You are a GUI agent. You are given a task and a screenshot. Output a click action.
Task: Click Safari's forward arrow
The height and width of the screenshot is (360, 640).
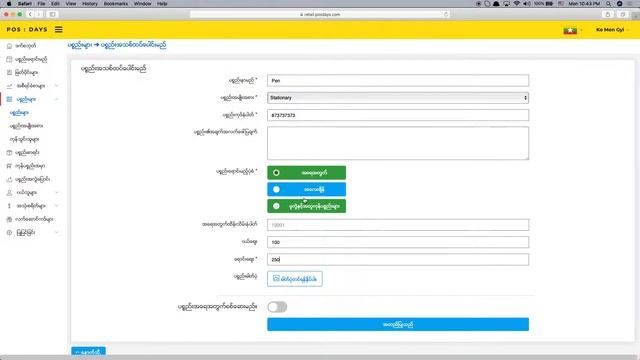pos(38,14)
